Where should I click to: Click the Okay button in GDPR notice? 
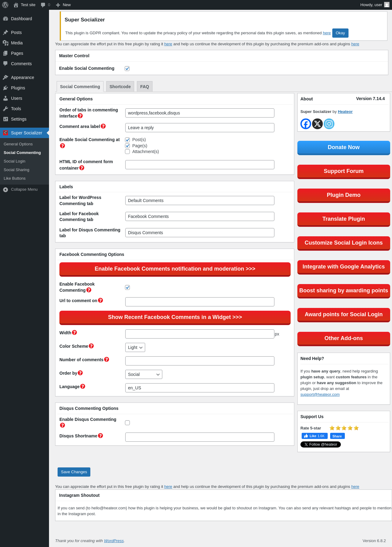point(340,33)
